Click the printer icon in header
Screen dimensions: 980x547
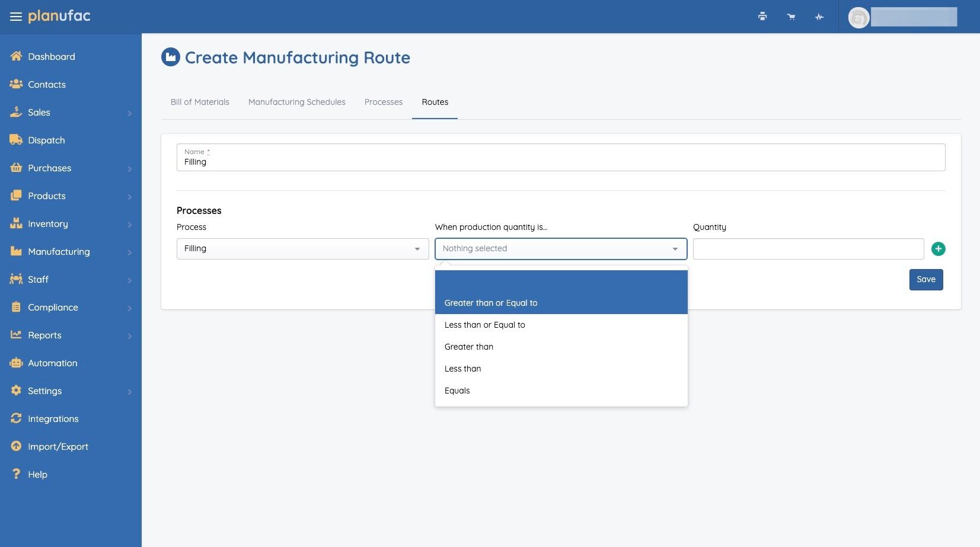coord(762,17)
